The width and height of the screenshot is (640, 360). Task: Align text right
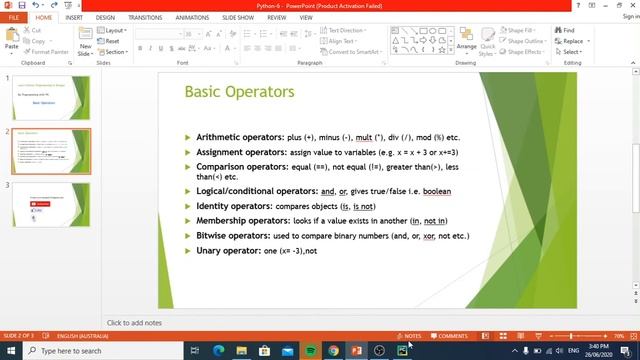[268, 49]
